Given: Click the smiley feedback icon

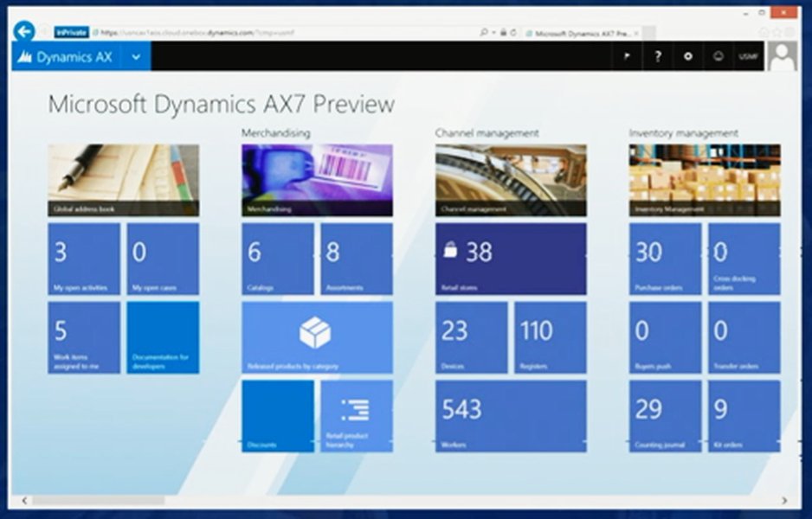Looking at the screenshot, I should tap(719, 56).
